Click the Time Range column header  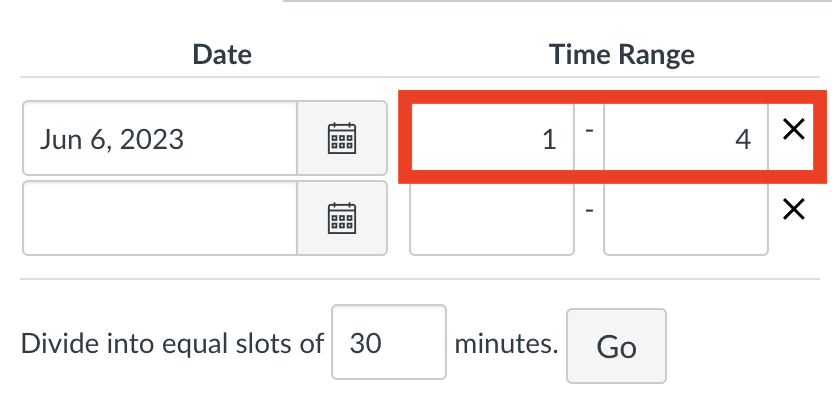point(621,54)
